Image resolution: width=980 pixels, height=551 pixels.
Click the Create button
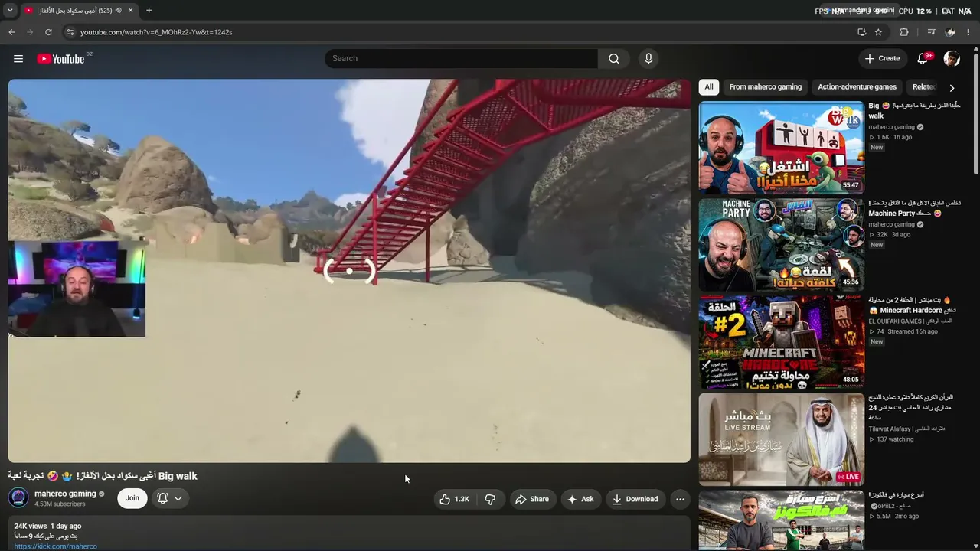882,59
